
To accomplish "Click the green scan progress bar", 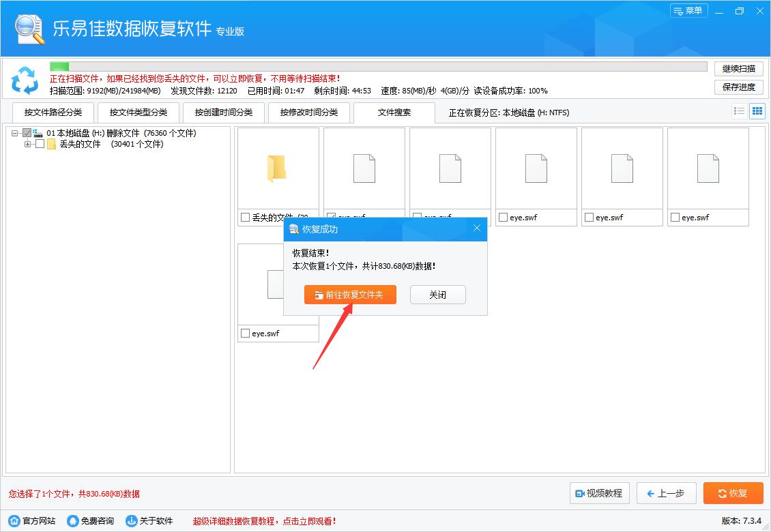I will pyautogui.click(x=58, y=67).
